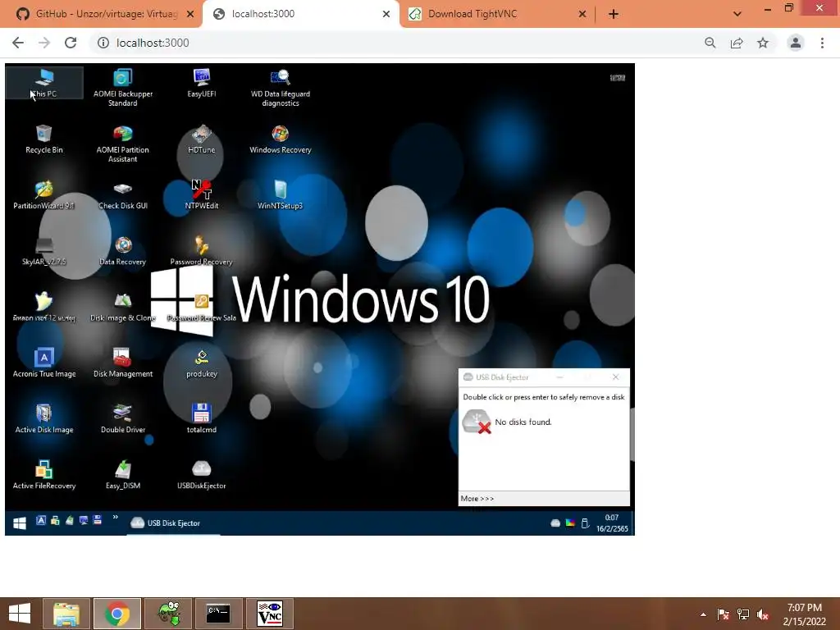Open host Windows Start menu

pyautogui.click(x=20, y=614)
